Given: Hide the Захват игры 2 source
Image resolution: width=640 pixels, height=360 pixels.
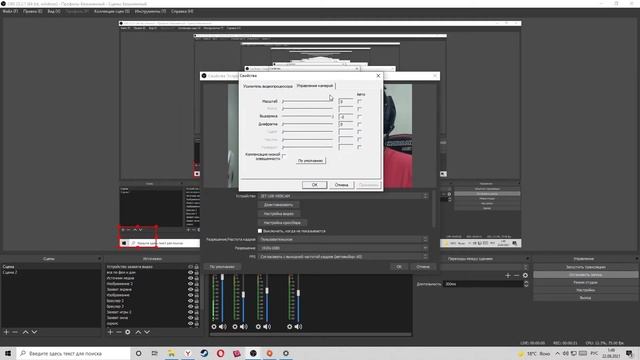Looking at the screenshot, I should tap(190, 312).
